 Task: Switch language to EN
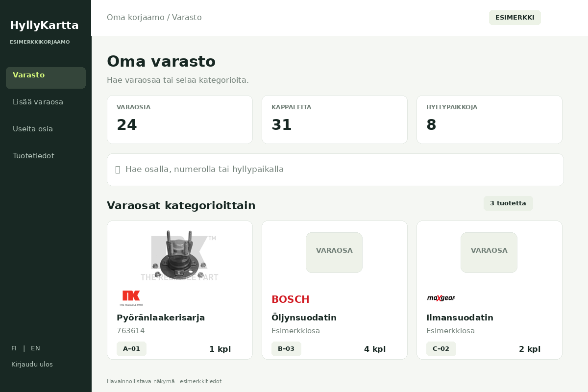[x=35, y=348]
